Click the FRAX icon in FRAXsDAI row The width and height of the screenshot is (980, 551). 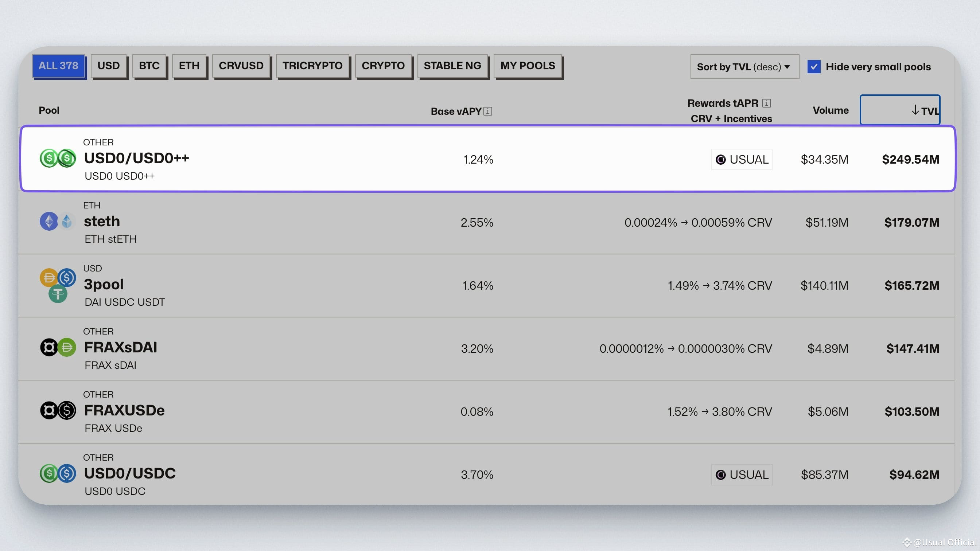click(x=49, y=347)
